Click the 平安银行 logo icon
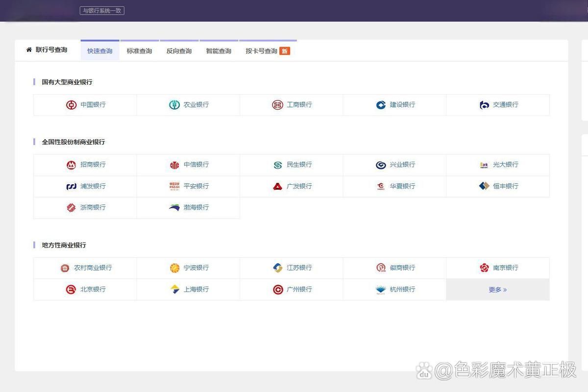 [174, 186]
